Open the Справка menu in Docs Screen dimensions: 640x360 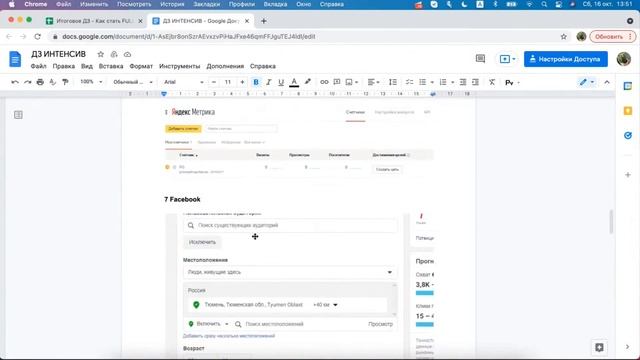(x=262, y=66)
